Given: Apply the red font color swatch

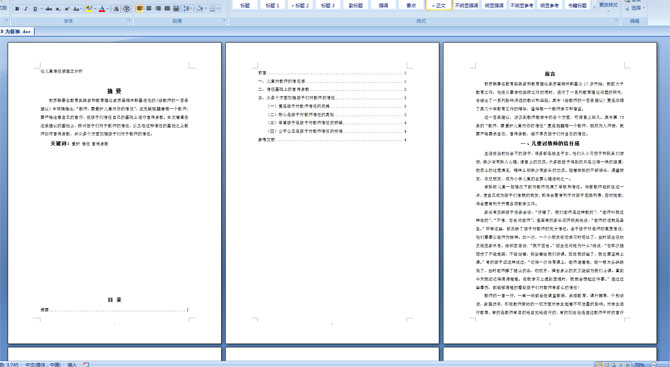Looking at the screenshot, I should click(102, 9).
